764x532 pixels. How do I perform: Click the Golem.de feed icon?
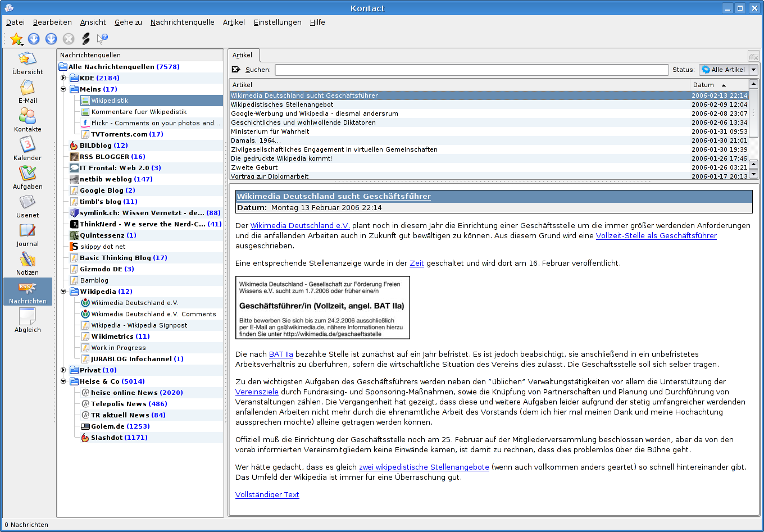85,426
